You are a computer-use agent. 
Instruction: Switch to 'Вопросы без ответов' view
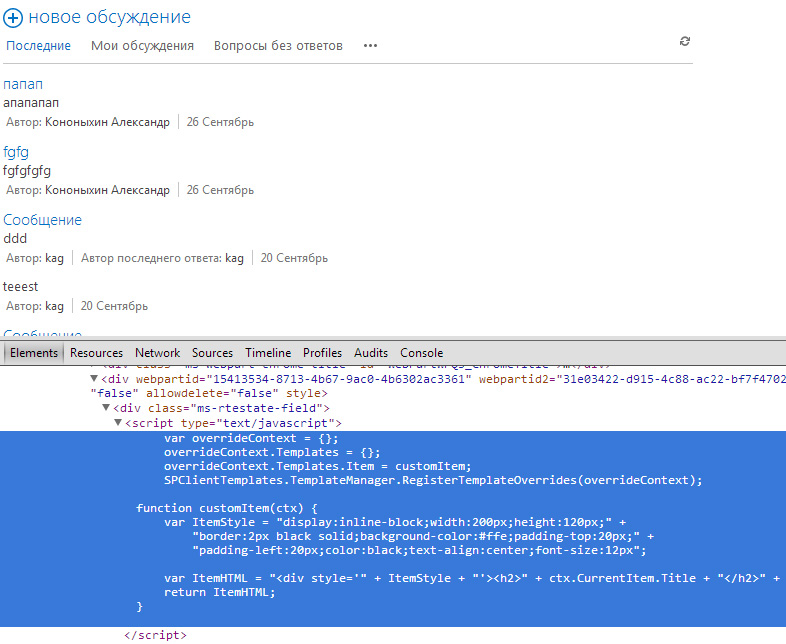click(x=278, y=46)
